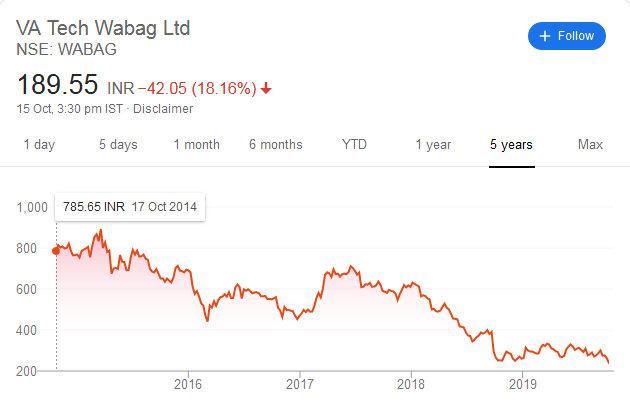The height and width of the screenshot is (402, 630).
Task: Click the 2019 label on chart axis
Action: [x=523, y=384]
